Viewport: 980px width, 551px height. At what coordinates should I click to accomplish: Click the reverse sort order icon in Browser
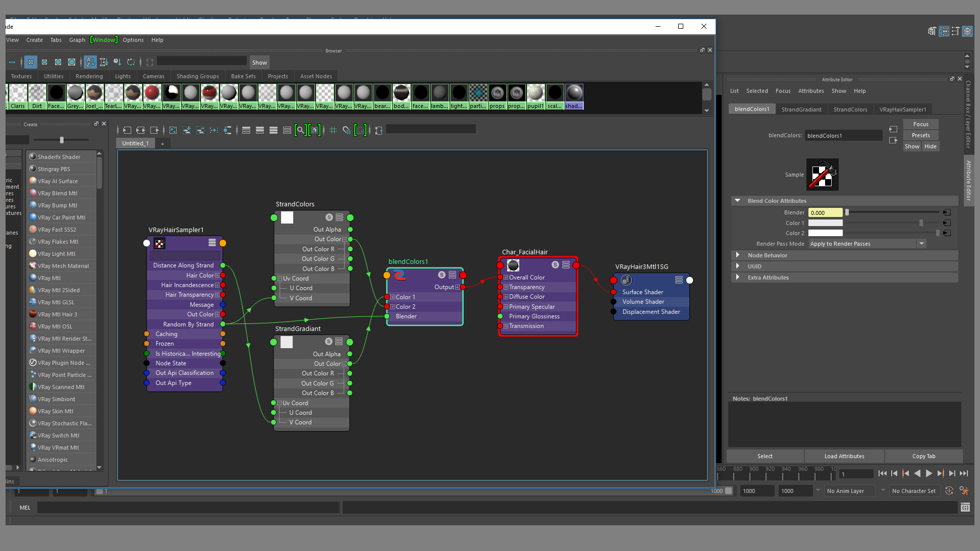pos(131,62)
